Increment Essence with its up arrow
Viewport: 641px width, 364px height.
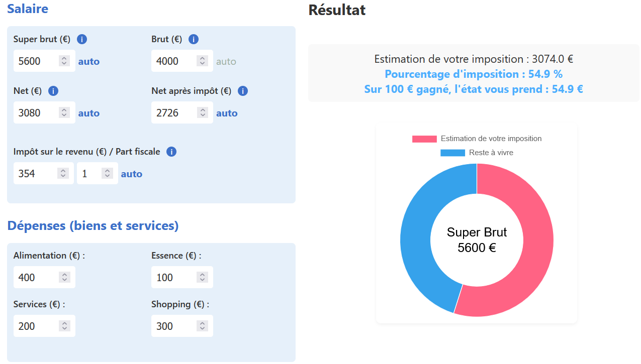(x=202, y=274)
